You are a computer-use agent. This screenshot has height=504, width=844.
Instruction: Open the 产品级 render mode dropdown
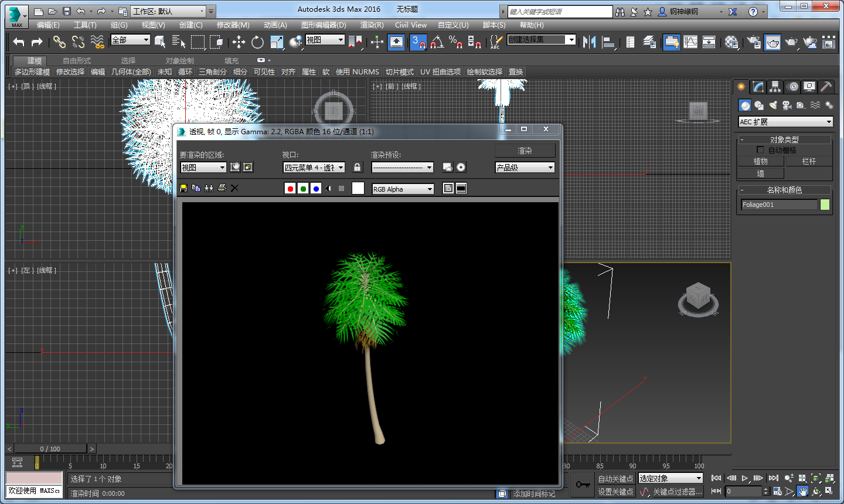click(x=525, y=168)
